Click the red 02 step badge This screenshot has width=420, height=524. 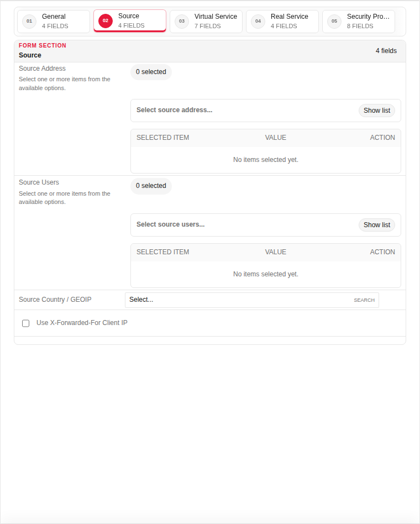tap(106, 20)
